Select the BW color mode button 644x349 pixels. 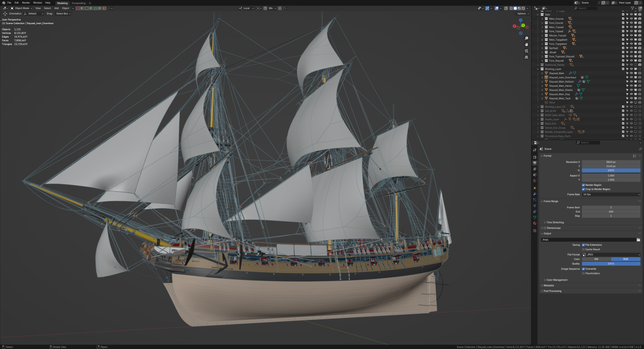click(x=596, y=259)
